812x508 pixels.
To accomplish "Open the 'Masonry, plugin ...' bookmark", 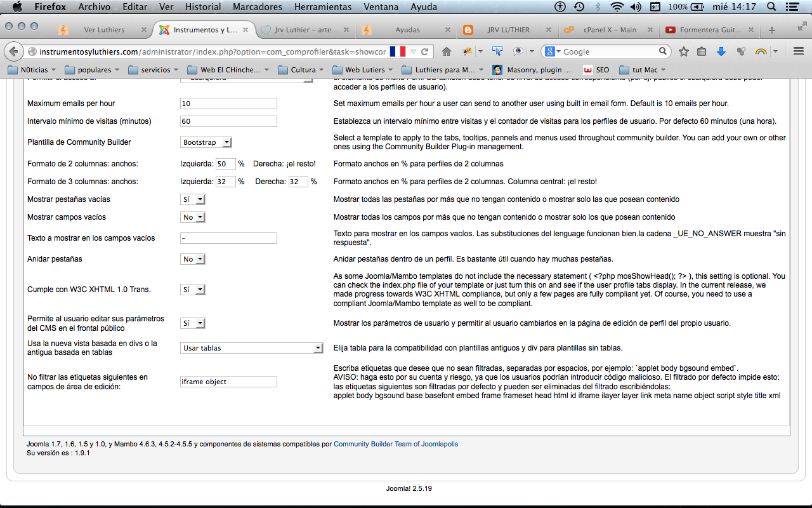I will [531, 70].
